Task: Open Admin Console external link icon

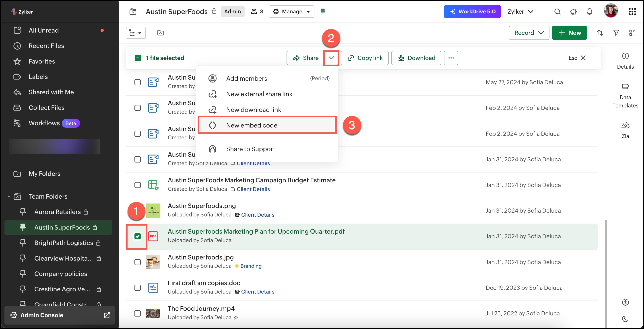Action: pos(107,315)
